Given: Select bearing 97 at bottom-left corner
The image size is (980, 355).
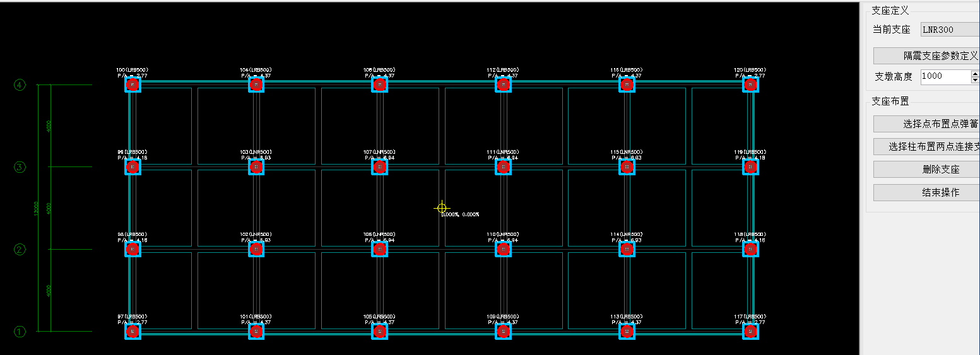Looking at the screenshot, I should (133, 332).
